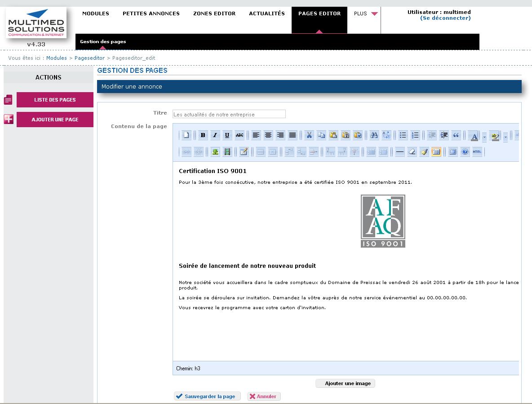Click the insert link chain icon
The height and width of the screenshot is (404, 532).
[x=186, y=151]
